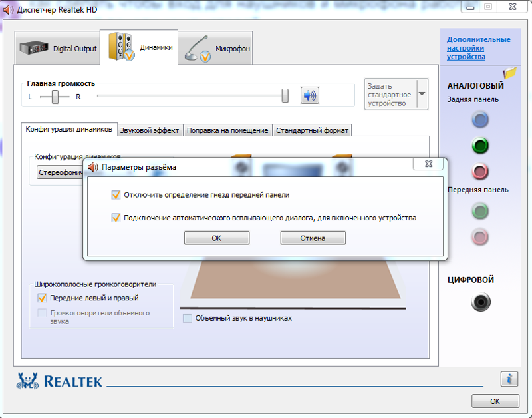
Task: Toggle 'Отключить определение гнезд передней панели' checkbox
Action: (116, 194)
